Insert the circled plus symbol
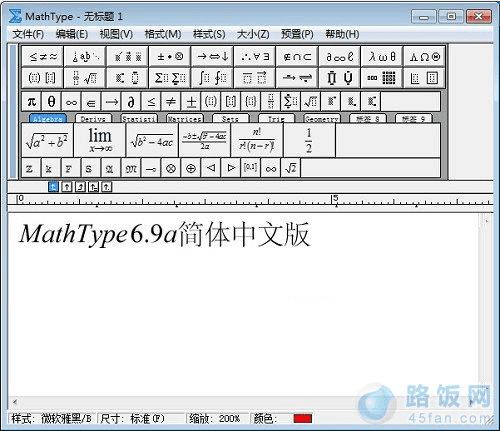Screen dimensions: 500x431 coord(191,168)
